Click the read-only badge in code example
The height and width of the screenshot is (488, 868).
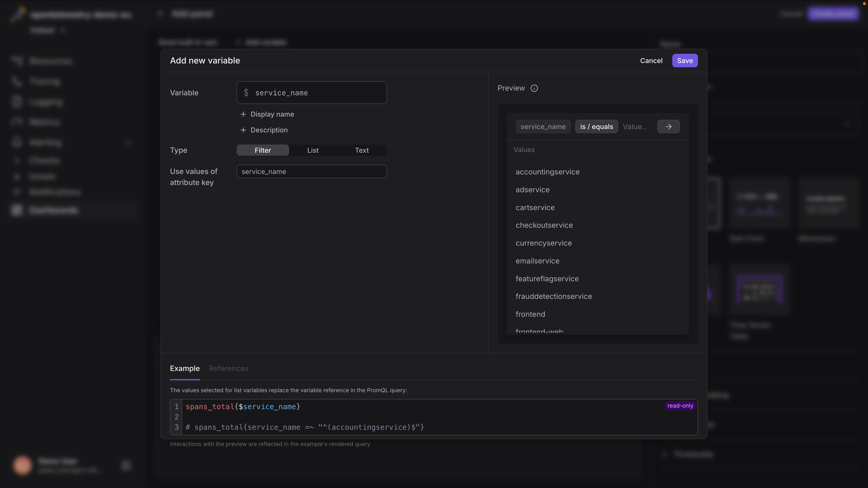(x=680, y=406)
